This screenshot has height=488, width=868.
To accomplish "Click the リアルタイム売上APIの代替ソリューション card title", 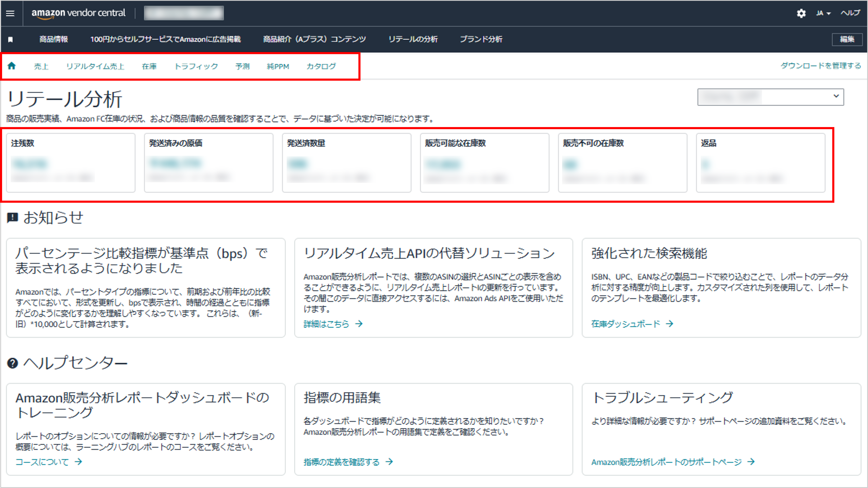I will [x=429, y=253].
